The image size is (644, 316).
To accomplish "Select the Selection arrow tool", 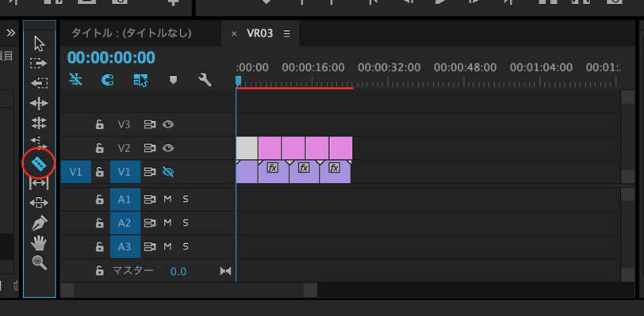I will (x=40, y=43).
